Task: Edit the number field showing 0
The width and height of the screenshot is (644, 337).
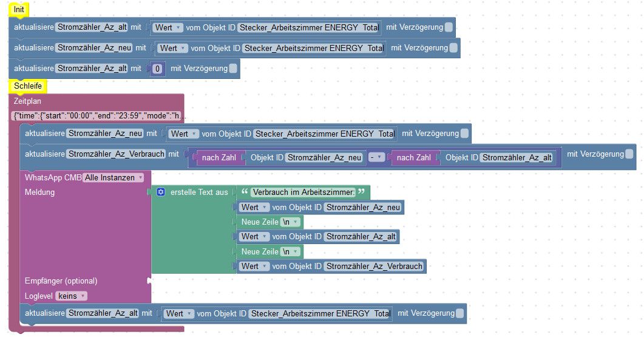Action: click(x=157, y=69)
